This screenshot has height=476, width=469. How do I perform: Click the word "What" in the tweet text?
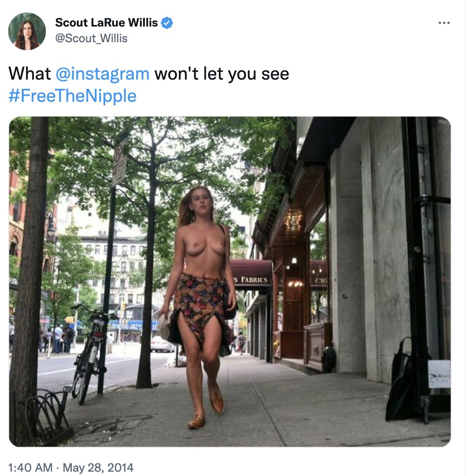[x=30, y=74]
